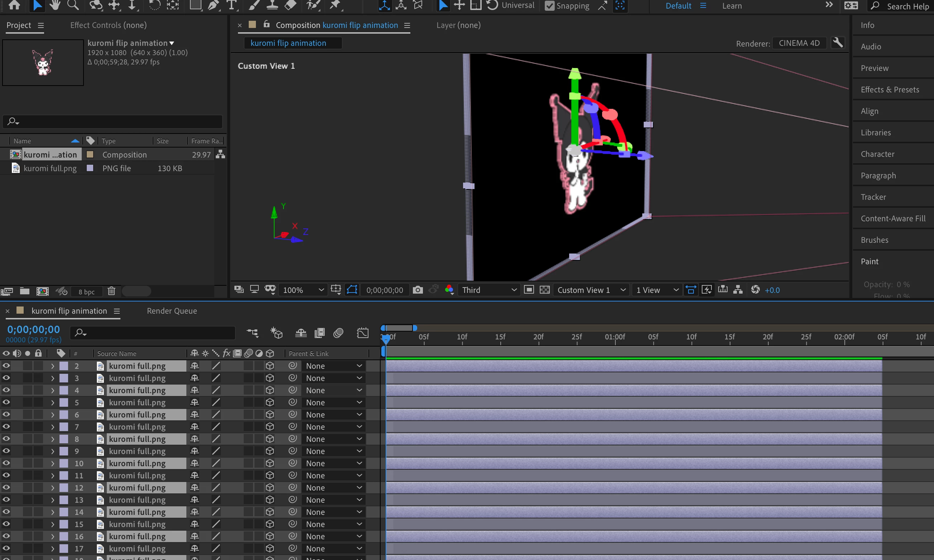Delete selected item with trash icon

pyautogui.click(x=111, y=291)
